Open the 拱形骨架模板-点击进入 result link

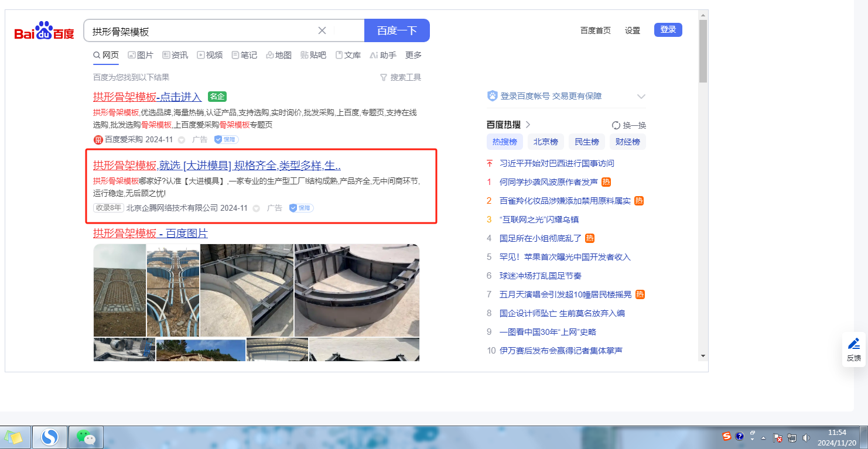coord(148,97)
